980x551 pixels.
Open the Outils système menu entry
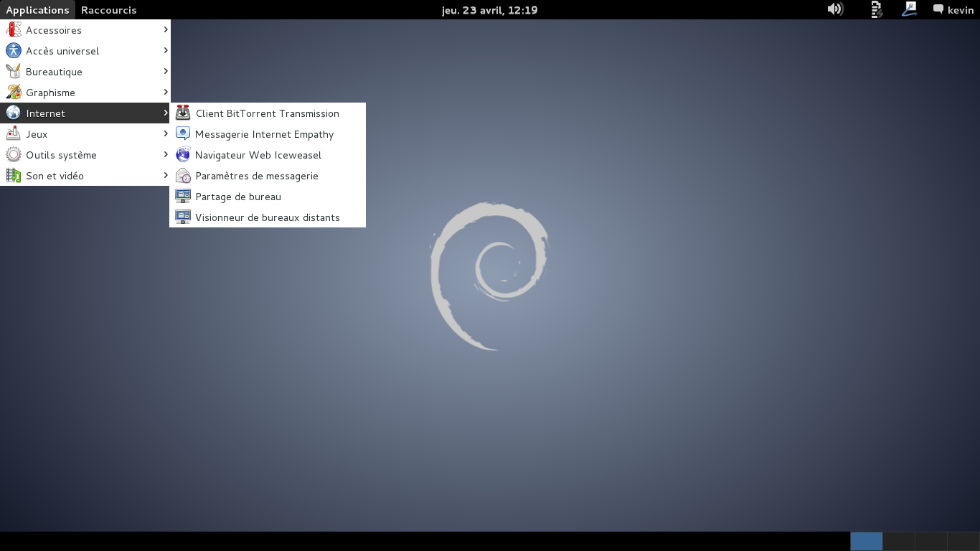tap(85, 155)
